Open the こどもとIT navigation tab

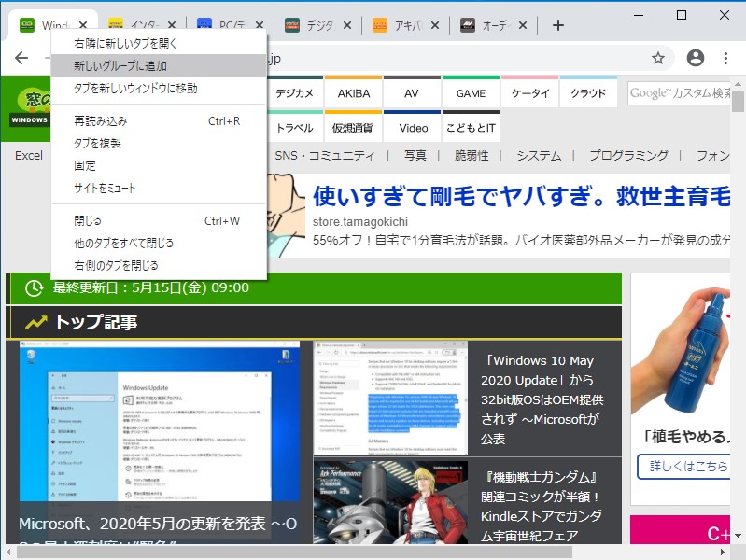pyautogui.click(x=471, y=127)
